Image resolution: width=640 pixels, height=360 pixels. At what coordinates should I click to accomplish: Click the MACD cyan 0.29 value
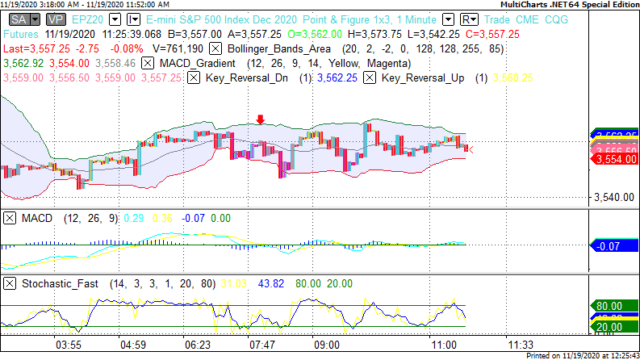tap(133, 218)
